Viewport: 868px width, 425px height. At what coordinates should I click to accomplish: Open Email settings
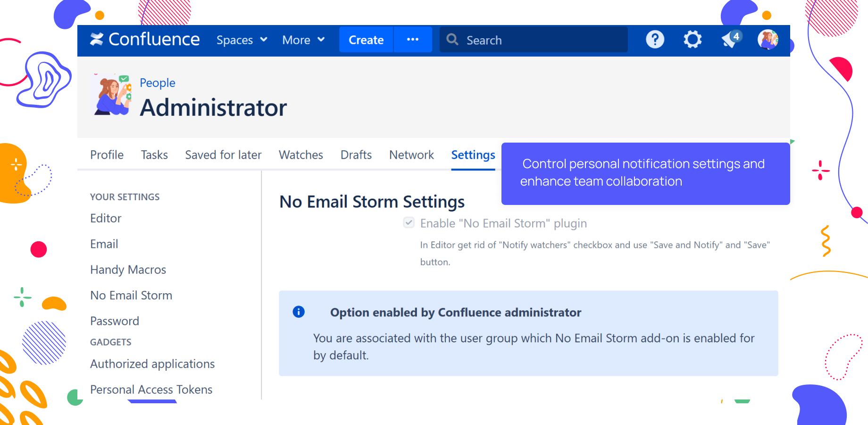[x=104, y=244]
